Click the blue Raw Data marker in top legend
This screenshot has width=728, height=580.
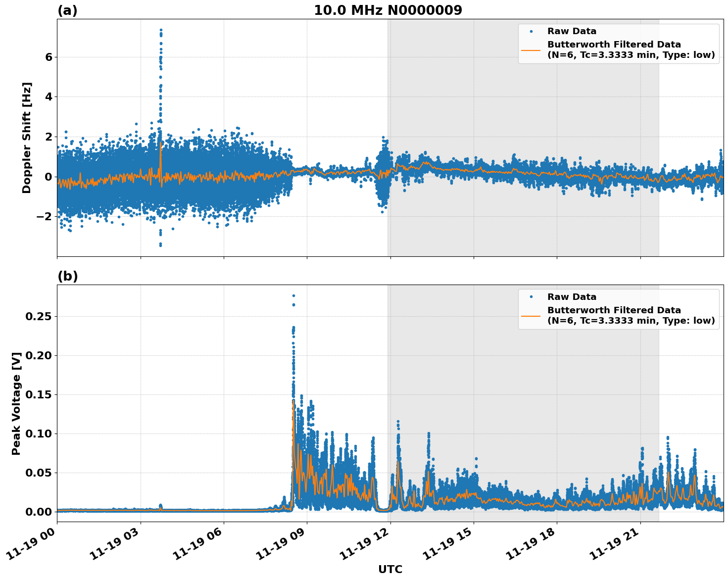click(x=531, y=32)
